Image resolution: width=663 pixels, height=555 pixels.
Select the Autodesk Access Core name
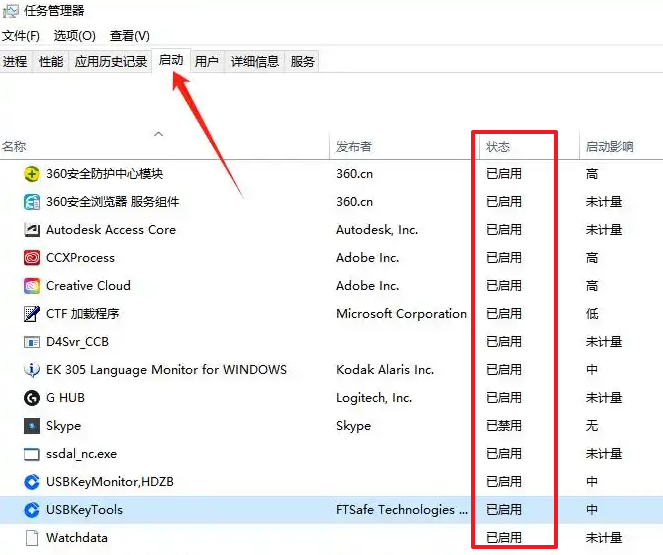(x=111, y=230)
